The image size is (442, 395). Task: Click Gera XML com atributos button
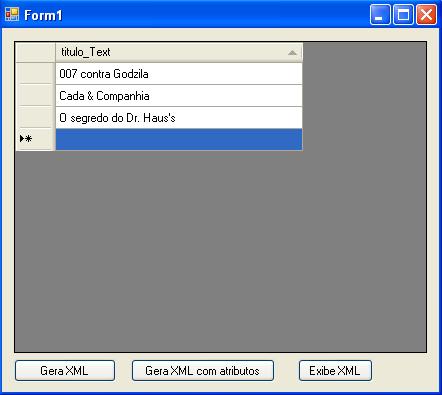coord(203,370)
